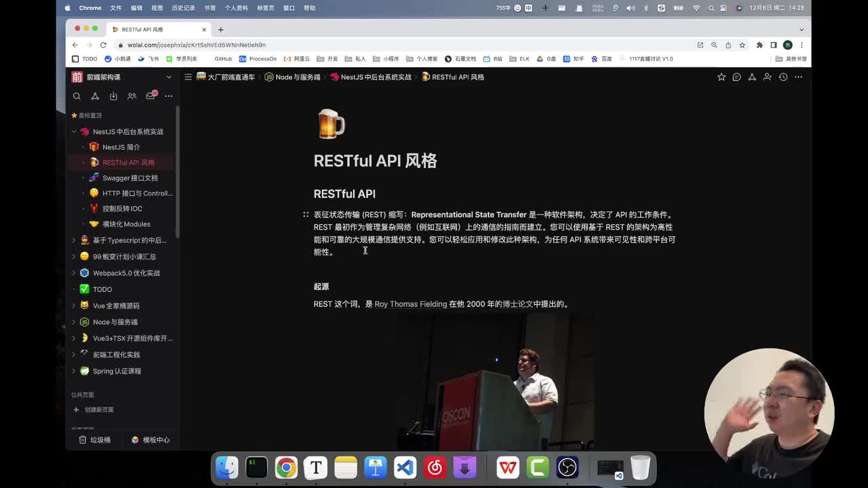
Task: Open Chrome's zoom magnifier icon in address bar
Action: (714, 45)
